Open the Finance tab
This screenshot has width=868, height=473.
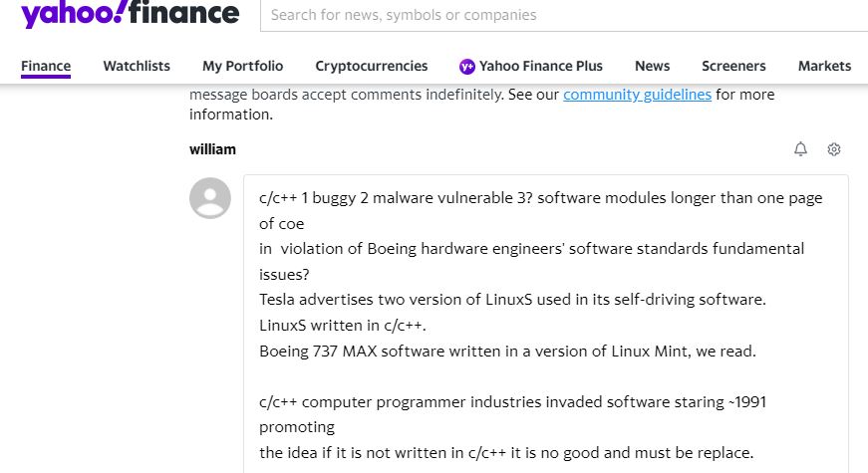(x=46, y=66)
